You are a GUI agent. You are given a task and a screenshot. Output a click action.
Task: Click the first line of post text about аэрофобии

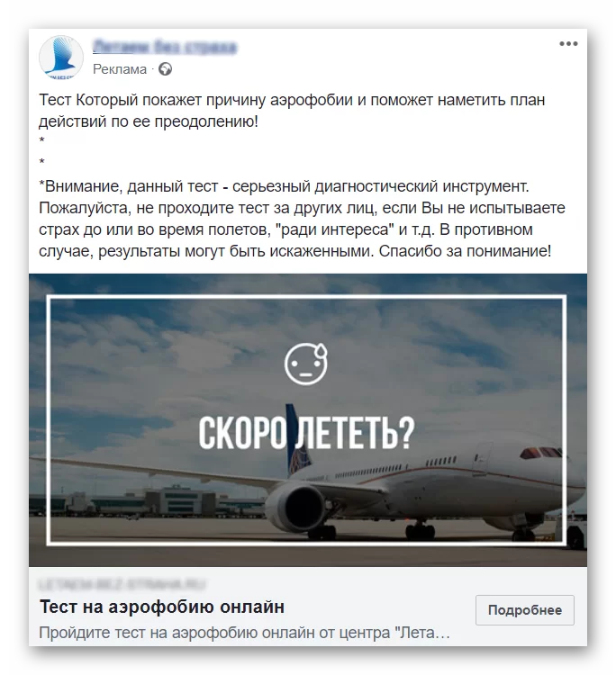coord(292,100)
